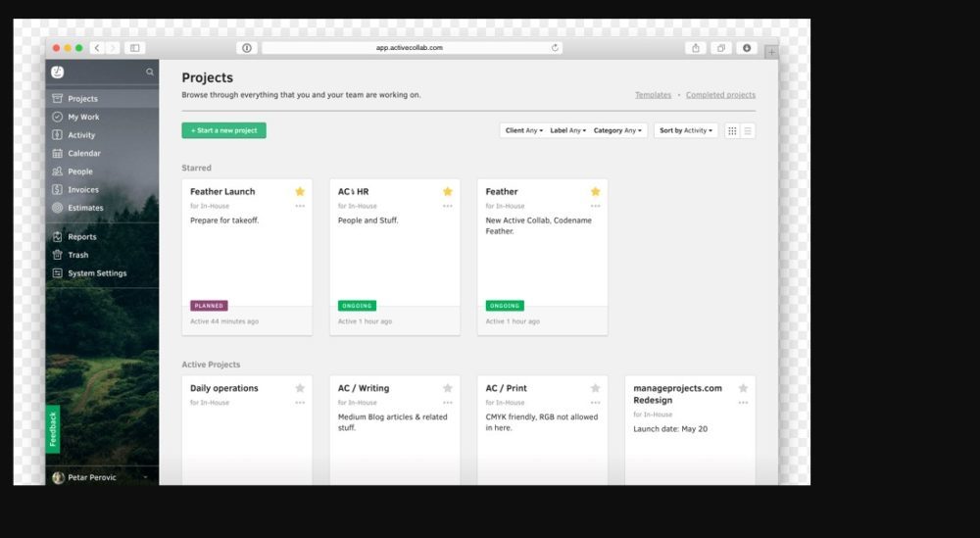Switch to grid view layout icon
This screenshot has height=538, width=980.
(x=732, y=130)
